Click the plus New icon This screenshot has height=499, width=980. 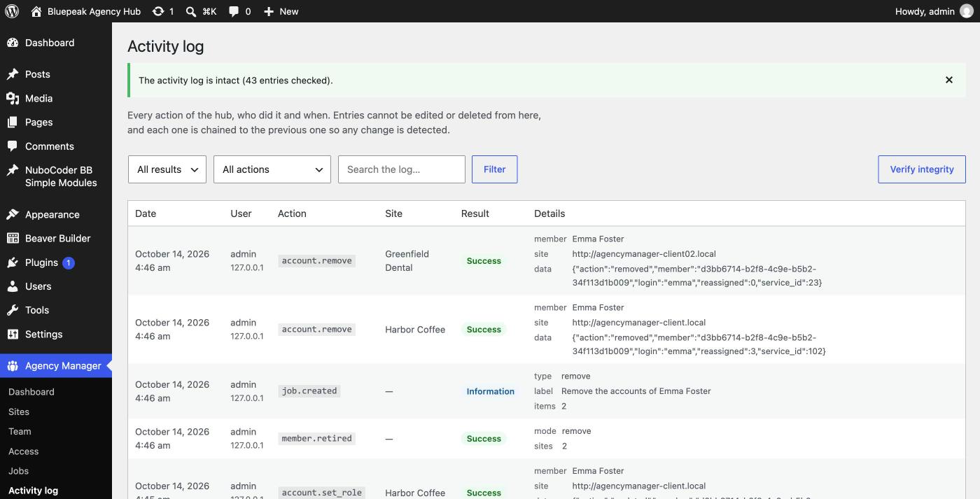pyautogui.click(x=269, y=11)
